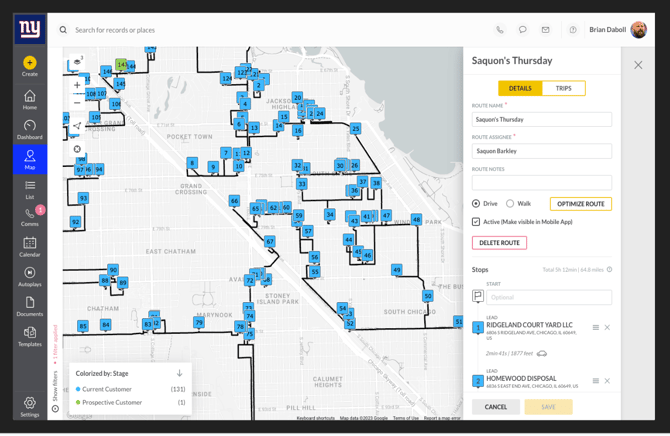Switch to the Trips tab
Image resolution: width=670 pixels, height=436 pixels.
click(x=564, y=88)
